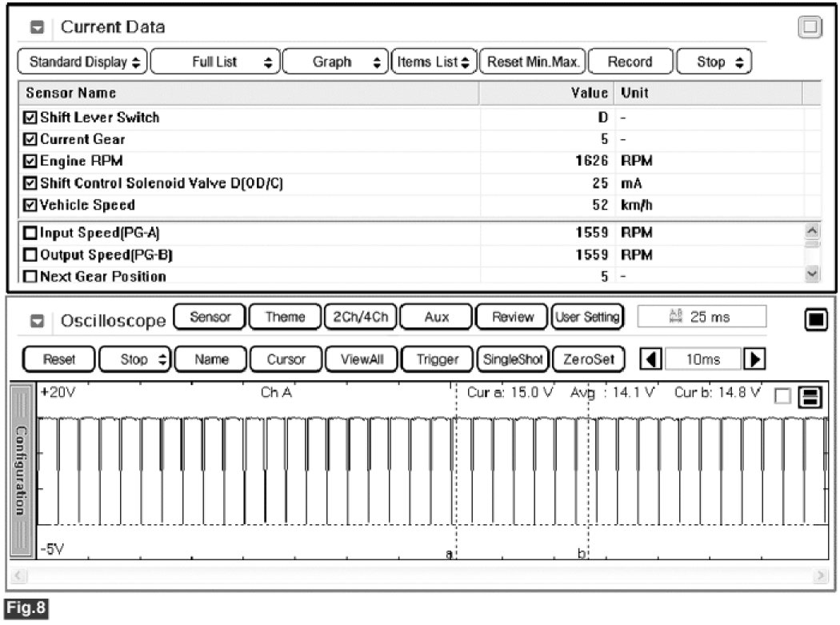Collapse the Oscilloscope panel icon
The width and height of the screenshot is (840, 625).
pos(37,321)
